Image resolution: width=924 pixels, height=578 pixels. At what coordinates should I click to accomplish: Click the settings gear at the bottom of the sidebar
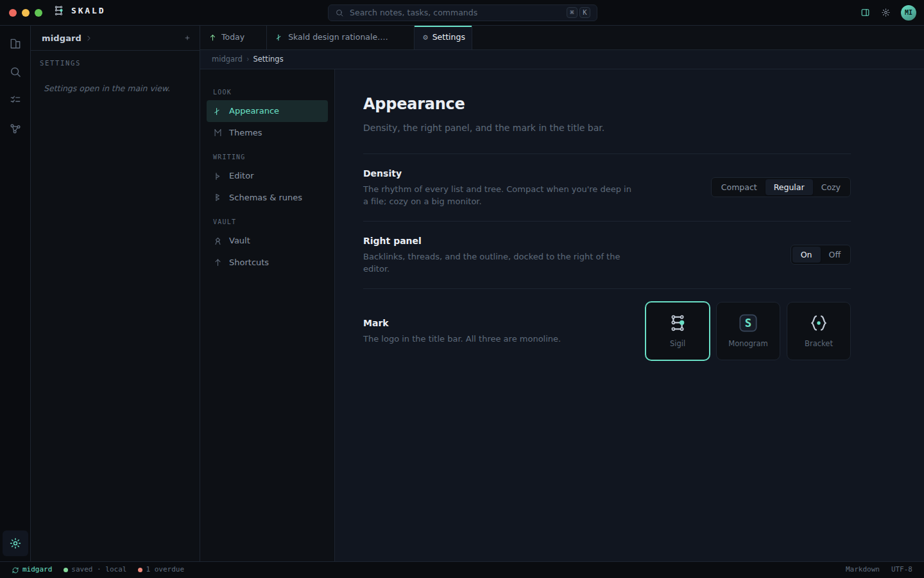coord(15,543)
